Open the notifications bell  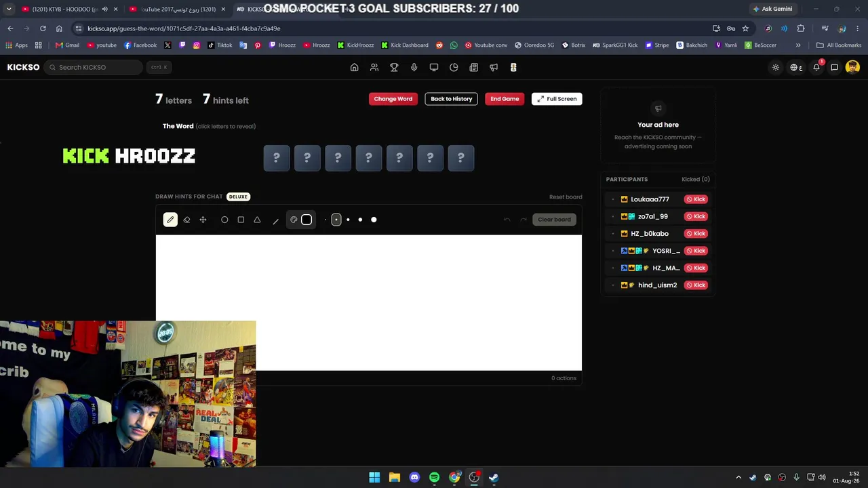(x=816, y=67)
